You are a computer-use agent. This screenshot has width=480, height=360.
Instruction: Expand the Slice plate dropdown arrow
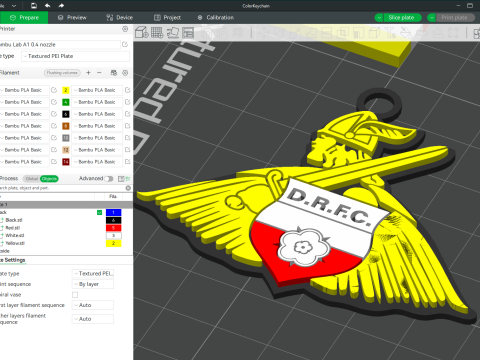[379, 18]
